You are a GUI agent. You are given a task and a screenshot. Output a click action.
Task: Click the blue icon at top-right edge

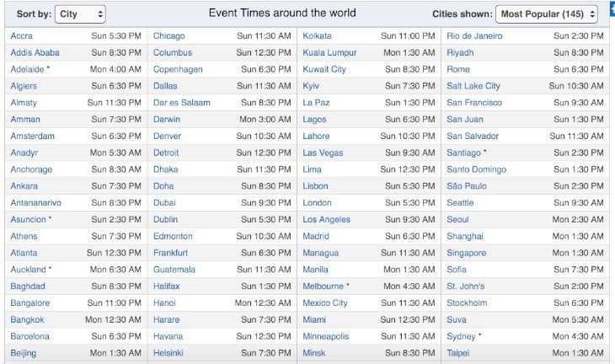tap(612, 9)
